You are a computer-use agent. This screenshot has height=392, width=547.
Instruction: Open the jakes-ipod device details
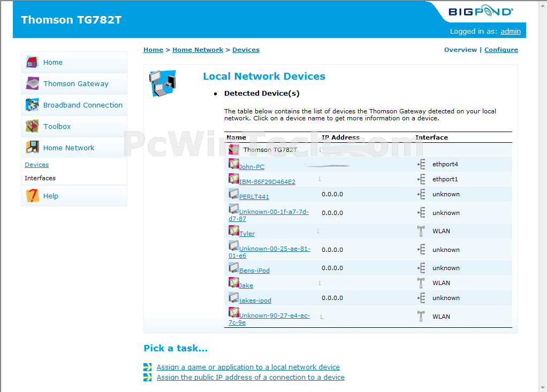coord(255,301)
